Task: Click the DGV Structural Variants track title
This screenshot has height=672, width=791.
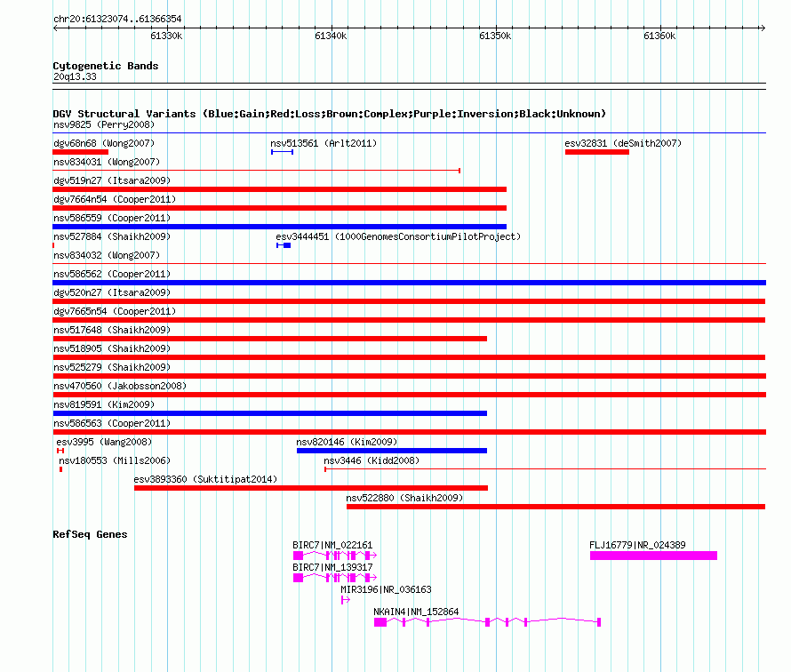Action: (x=330, y=114)
